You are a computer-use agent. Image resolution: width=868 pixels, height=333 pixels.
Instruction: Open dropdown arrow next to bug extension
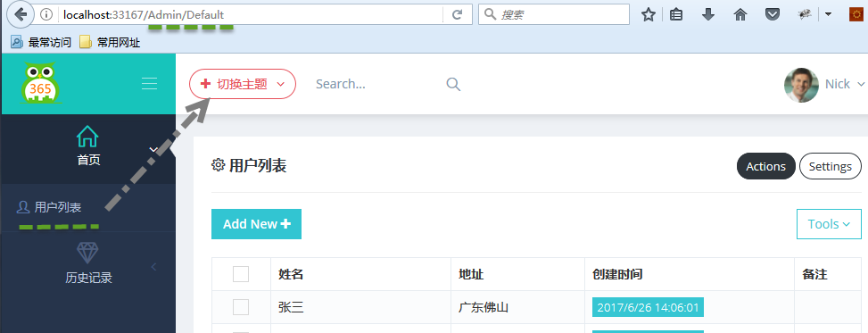click(x=828, y=15)
